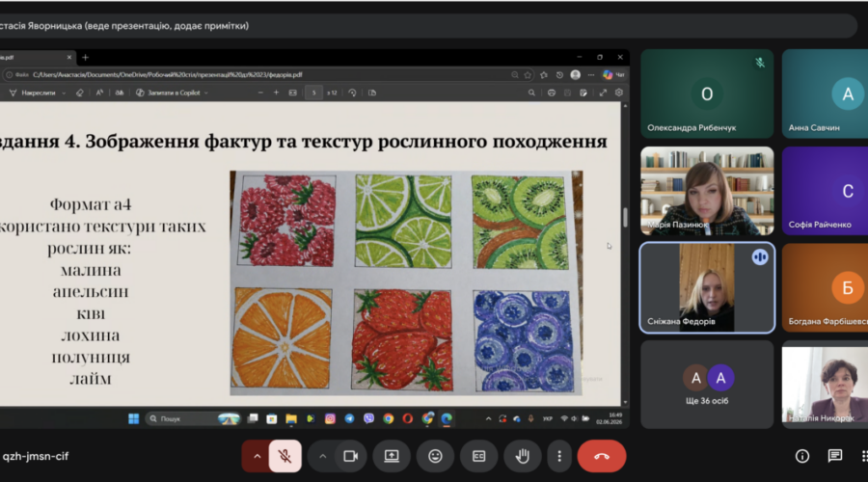Toggle the camera in Meet controls
Image resolution: width=868 pixels, height=482 pixels.
click(x=351, y=456)
